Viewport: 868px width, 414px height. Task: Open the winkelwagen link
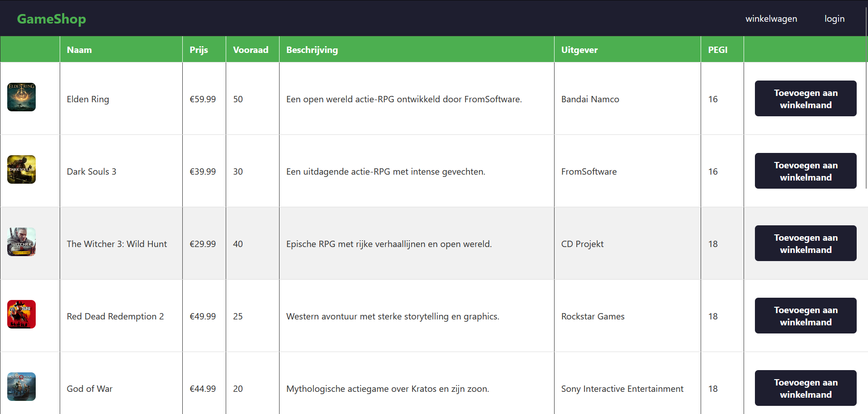[771, 19]
